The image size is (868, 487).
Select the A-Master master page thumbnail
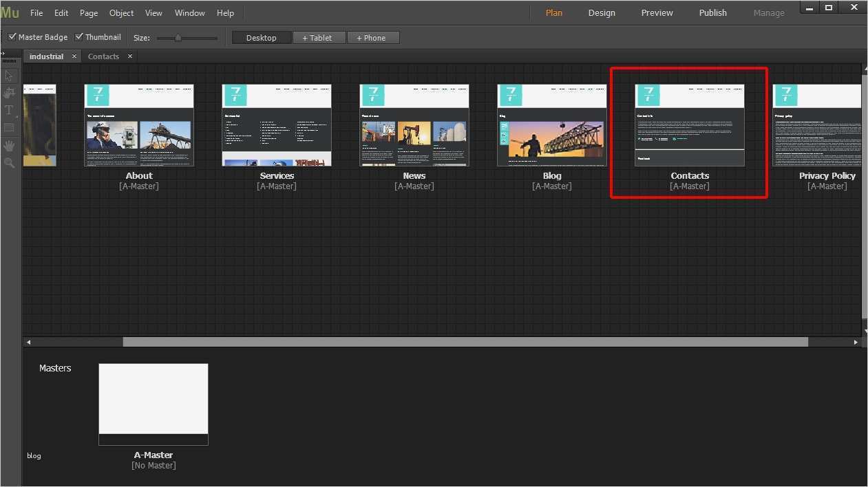pyautogui.click(x=154, y=404)
